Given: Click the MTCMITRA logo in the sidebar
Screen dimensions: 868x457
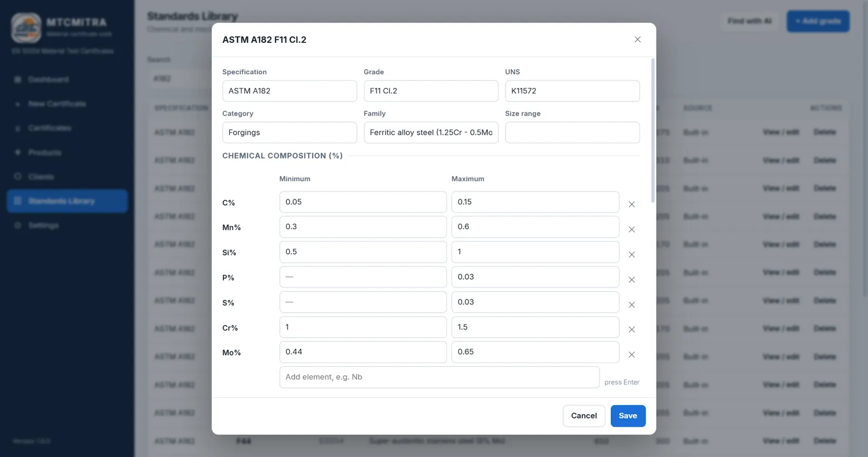Looking at the screenshot, I should (x=26, y=28).
